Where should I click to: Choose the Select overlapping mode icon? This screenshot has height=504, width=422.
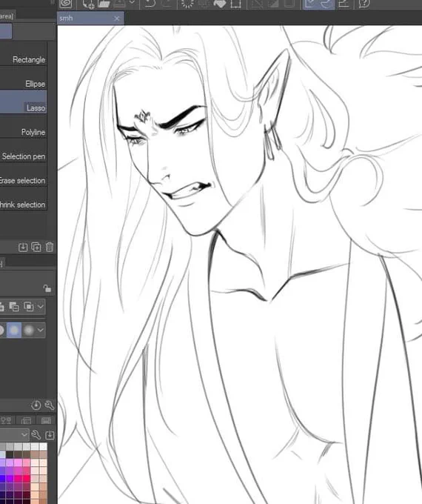pyautogui.click(x=29, y=307)
